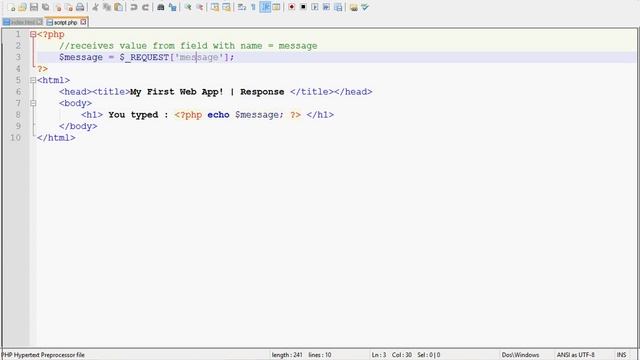The image size is (640, 360).
Task: Click line number 6 in the margin
Action: [18, 92]
